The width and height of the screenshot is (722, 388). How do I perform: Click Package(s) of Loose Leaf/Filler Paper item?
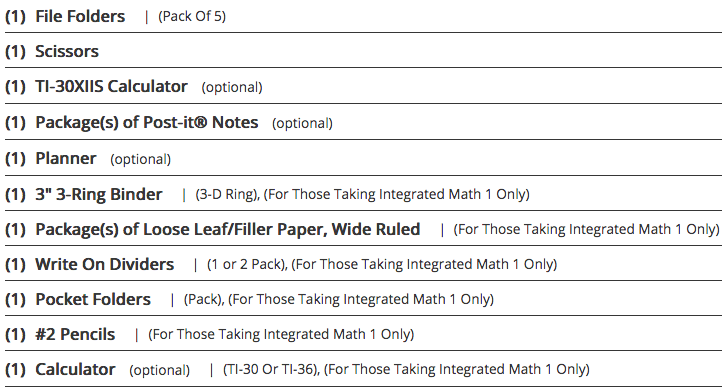point(228,229)
